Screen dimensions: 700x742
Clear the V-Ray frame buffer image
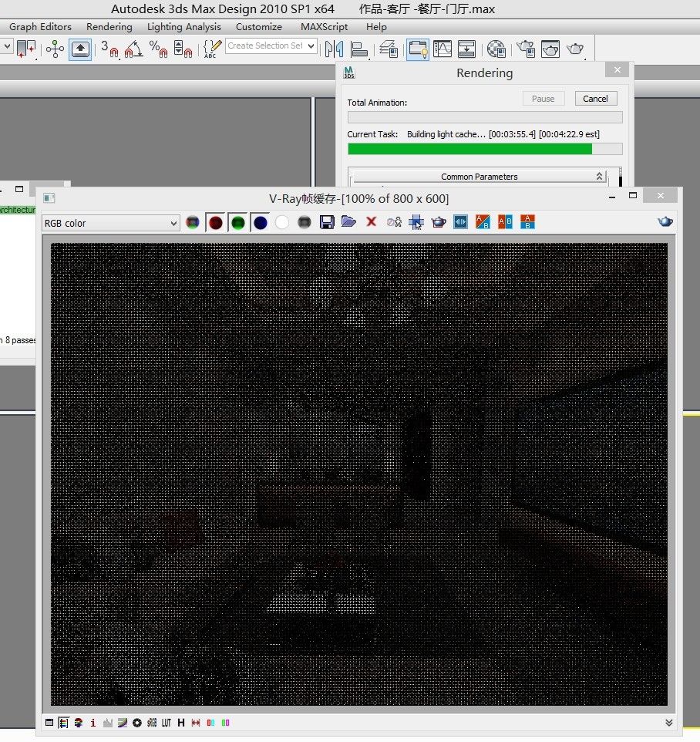coord(372,221)
